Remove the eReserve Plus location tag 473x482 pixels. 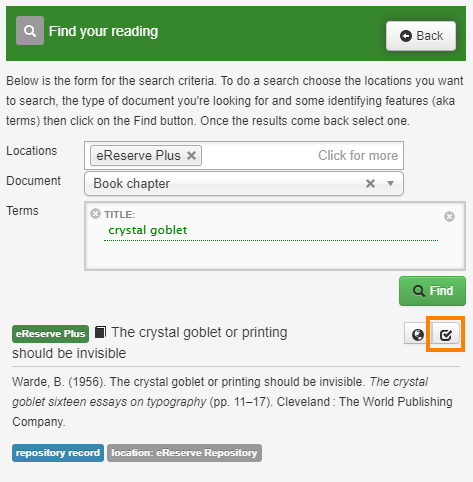(191, 155)
